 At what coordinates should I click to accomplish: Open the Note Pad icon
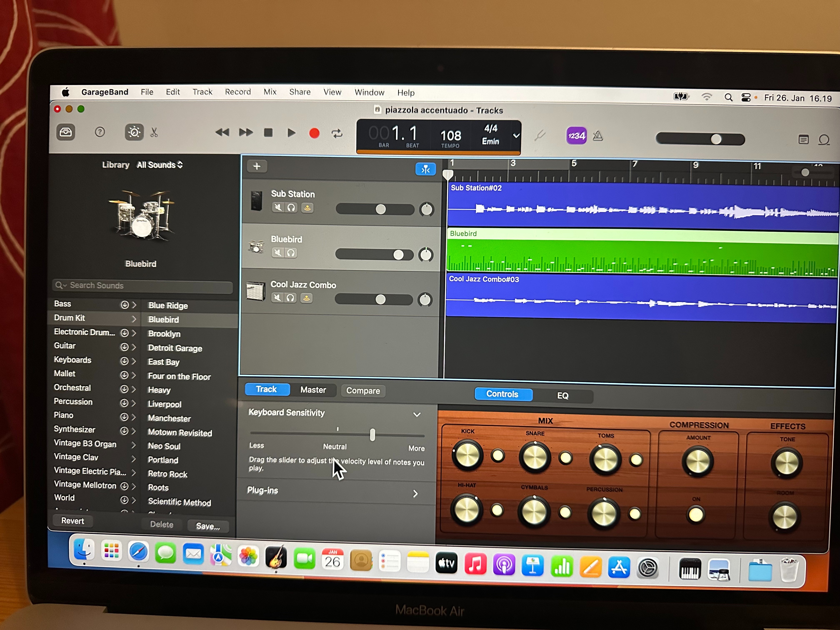tap(803, 140)
